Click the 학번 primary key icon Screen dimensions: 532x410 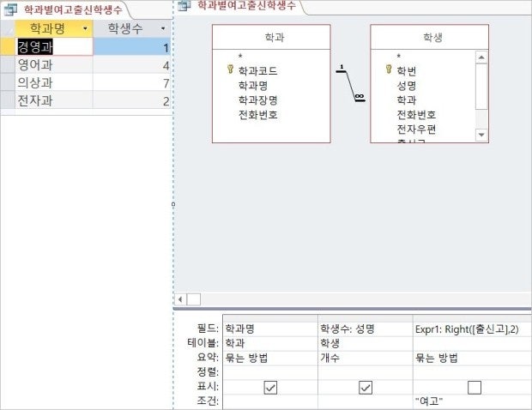pyautogui.click(x=389, y=69)
